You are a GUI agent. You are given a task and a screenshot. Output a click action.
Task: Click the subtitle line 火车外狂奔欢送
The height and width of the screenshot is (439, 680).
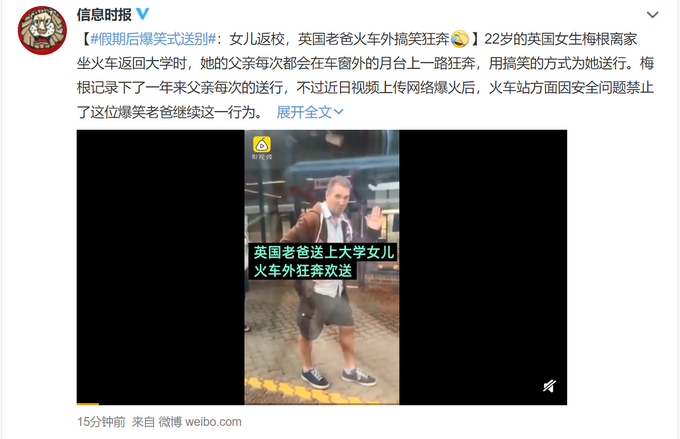303,271
